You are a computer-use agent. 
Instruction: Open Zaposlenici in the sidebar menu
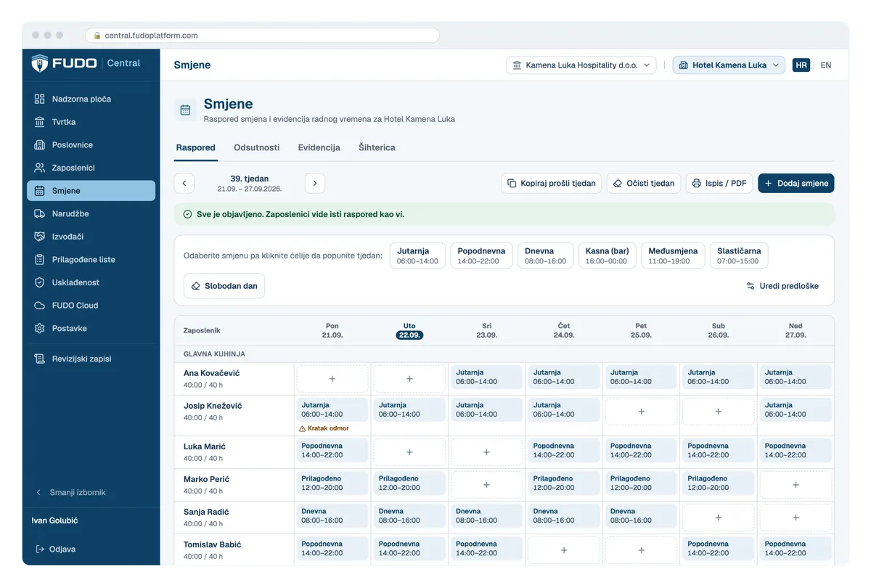pyautogui.click(x=91, y=168)
